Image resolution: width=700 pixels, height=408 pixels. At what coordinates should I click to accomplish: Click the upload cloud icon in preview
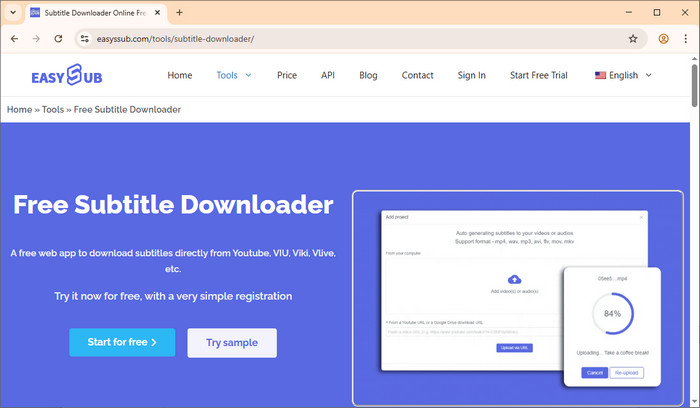pyautogui.click(x=514, y=279)
